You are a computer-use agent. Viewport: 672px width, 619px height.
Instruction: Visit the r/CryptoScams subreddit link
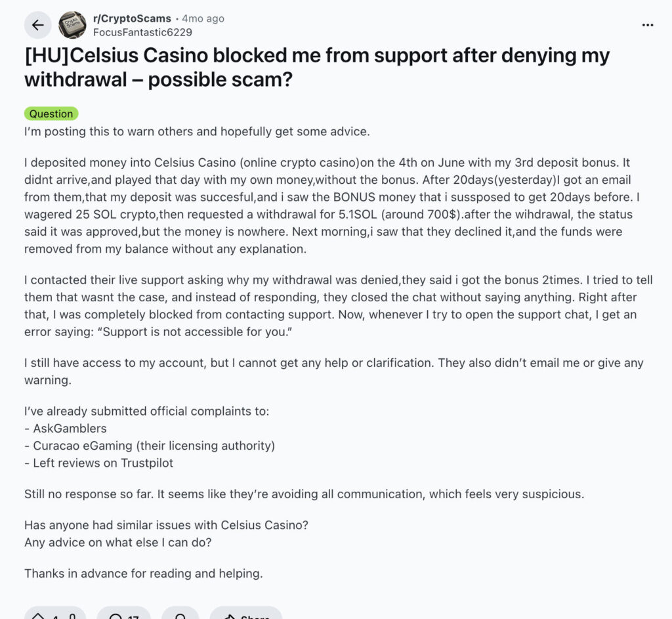point(133,18)
